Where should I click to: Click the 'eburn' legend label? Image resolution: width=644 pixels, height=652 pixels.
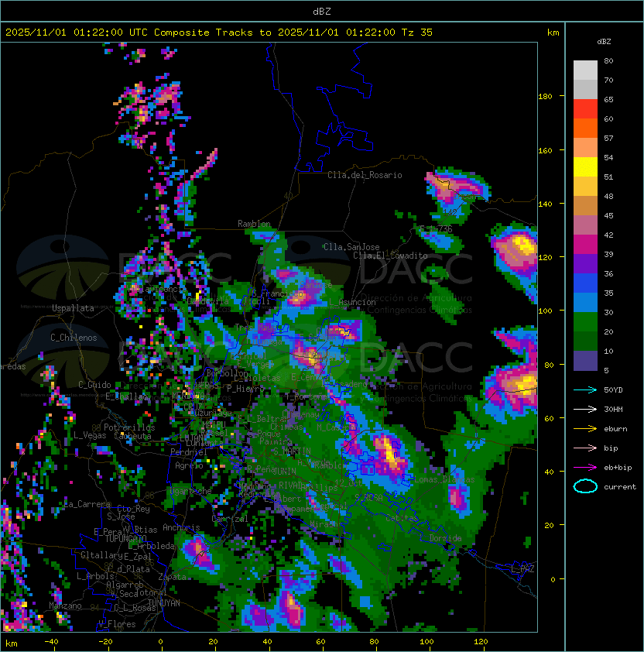point(615,429)
